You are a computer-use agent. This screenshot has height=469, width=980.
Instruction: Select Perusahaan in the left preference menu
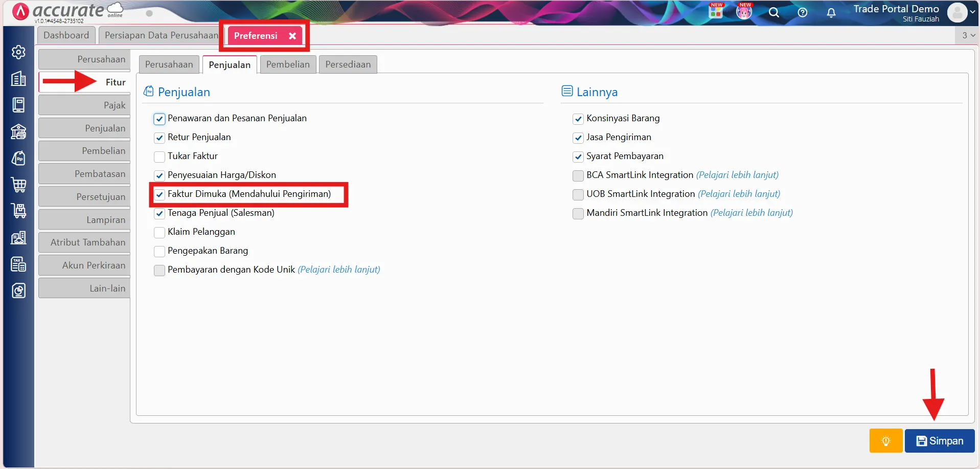point(84,59)
